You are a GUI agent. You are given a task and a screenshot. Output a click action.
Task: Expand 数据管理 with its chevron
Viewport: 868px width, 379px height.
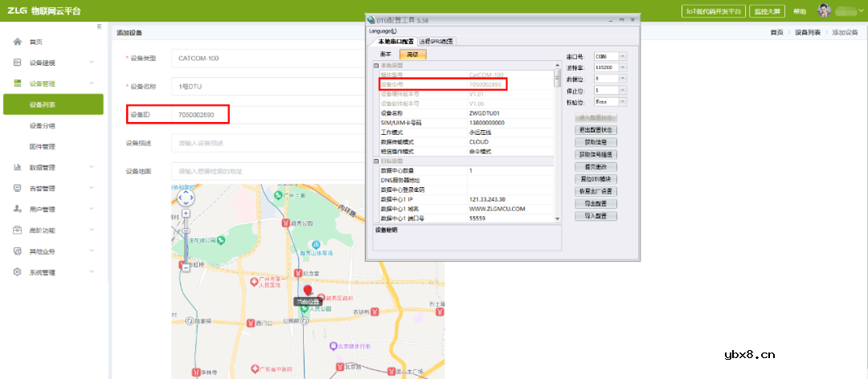point(92,167)
